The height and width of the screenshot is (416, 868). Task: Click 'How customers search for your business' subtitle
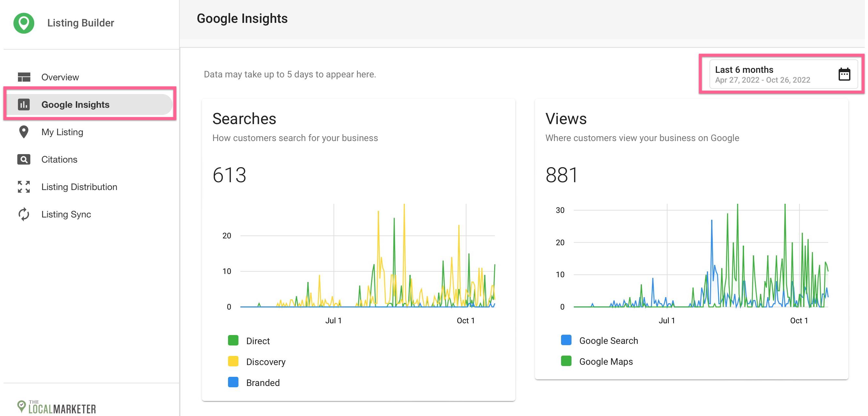(295, 138)
